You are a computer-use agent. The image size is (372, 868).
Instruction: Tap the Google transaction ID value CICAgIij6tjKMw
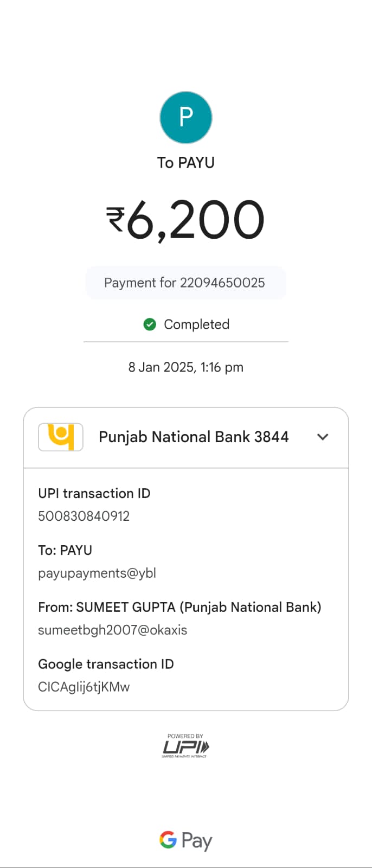[84, 687]
